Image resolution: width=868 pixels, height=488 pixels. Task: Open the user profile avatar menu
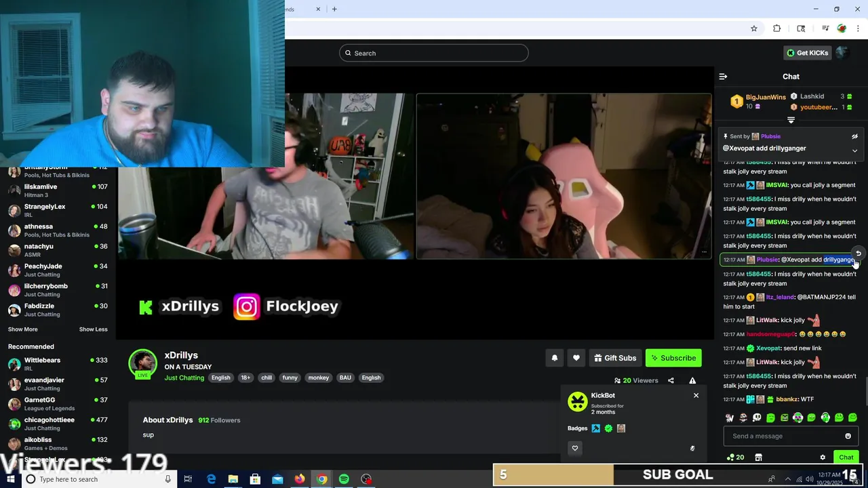[842, 53]
